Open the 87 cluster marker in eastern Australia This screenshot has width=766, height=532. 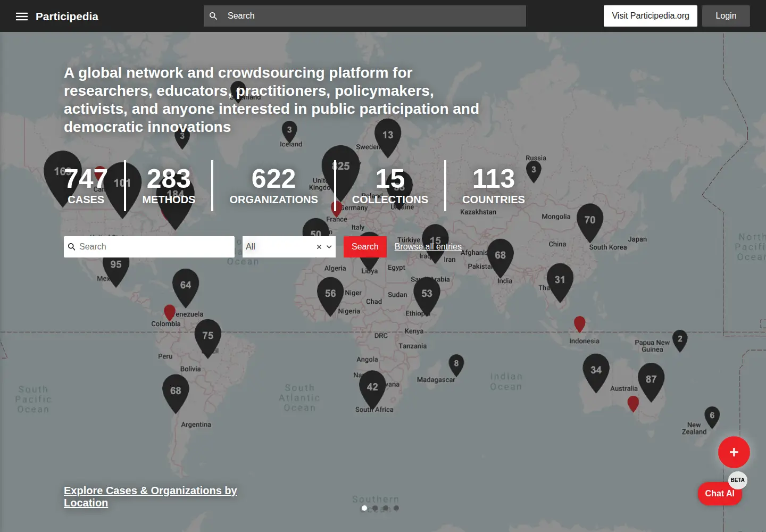pos(651,381)
